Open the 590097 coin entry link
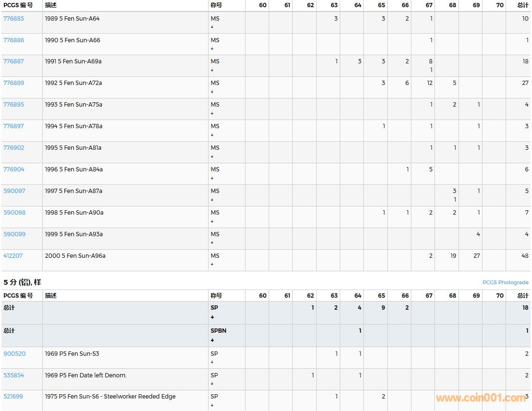The width and height of the screenshot is (532, 411). [x=14, y=191]
